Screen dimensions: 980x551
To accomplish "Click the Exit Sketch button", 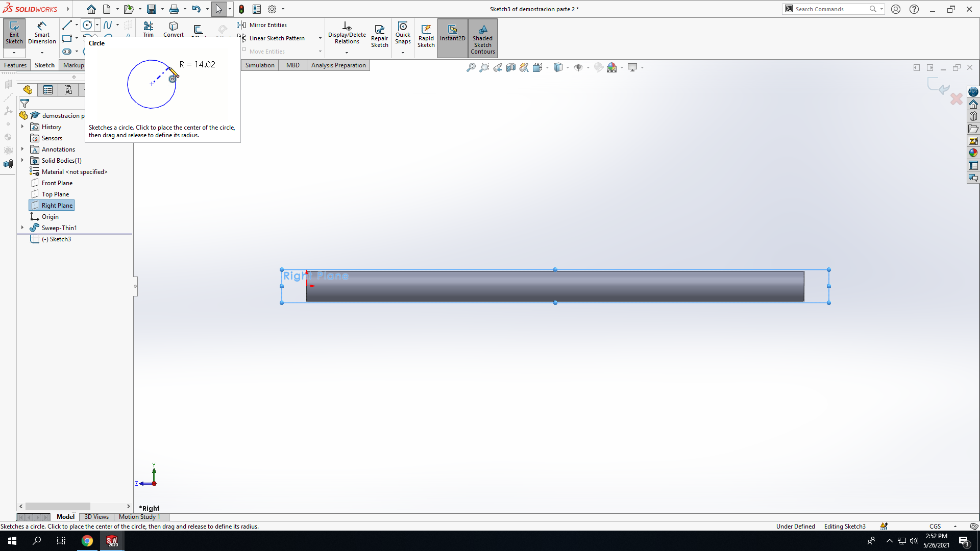I will (14, 34).
